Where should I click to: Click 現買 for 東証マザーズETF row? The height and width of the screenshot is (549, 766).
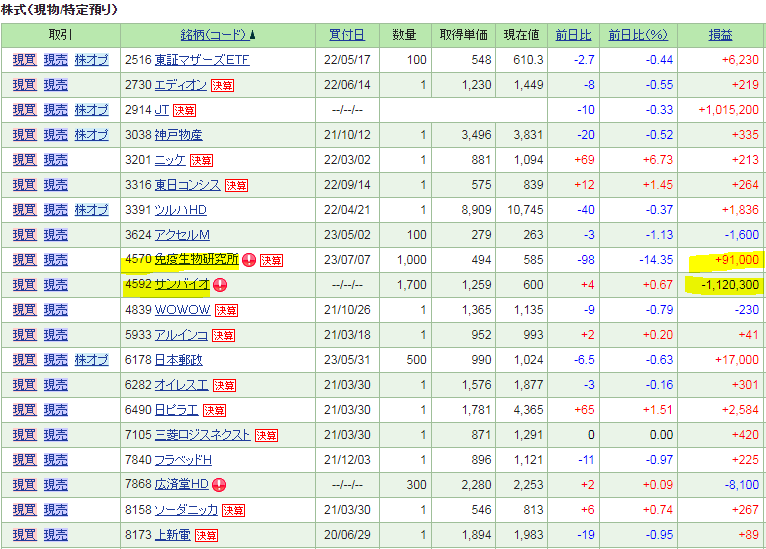pos(24,60)
